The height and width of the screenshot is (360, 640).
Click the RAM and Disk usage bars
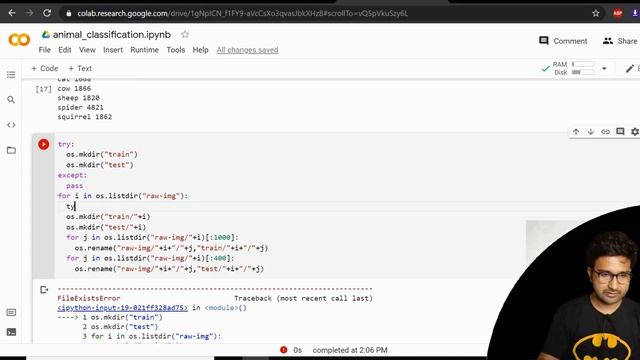point(583,68)
